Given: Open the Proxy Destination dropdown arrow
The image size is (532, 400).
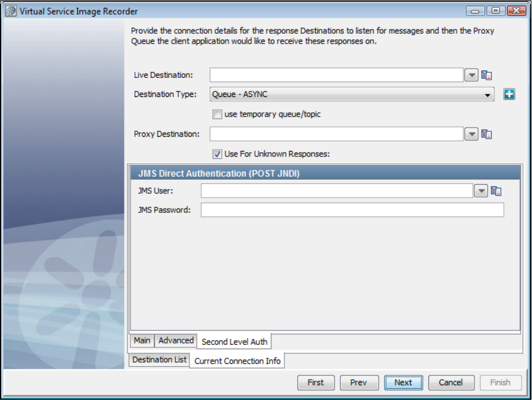Looking at the screenshot, I should [x=471, y=134].
